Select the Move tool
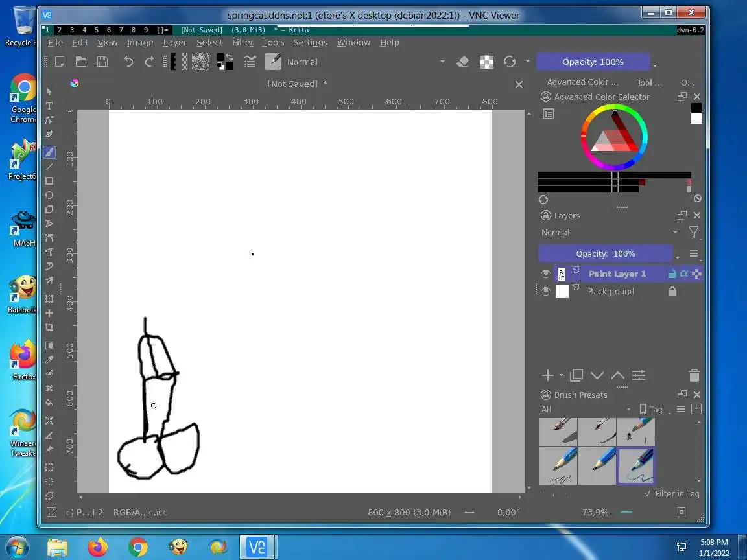 49,313
